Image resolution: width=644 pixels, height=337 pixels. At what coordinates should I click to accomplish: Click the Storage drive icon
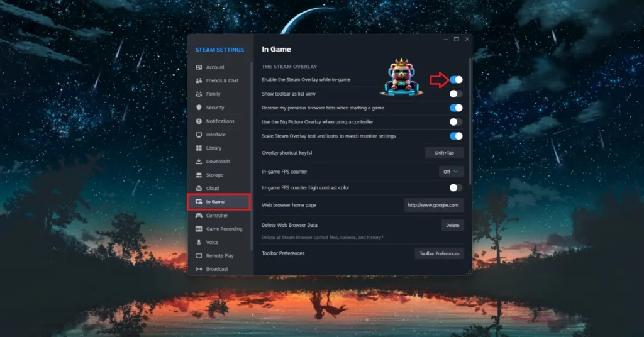point(199,175)
